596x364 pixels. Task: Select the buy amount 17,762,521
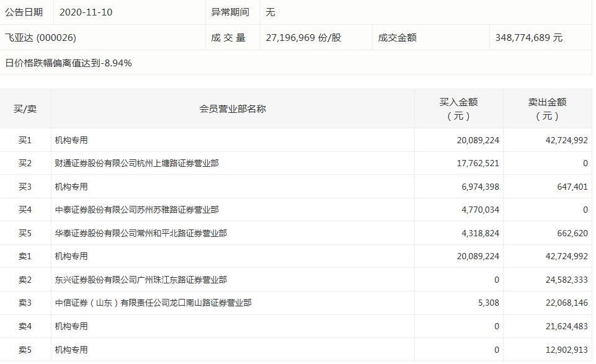pyautogui.click(x=478, y=164)
